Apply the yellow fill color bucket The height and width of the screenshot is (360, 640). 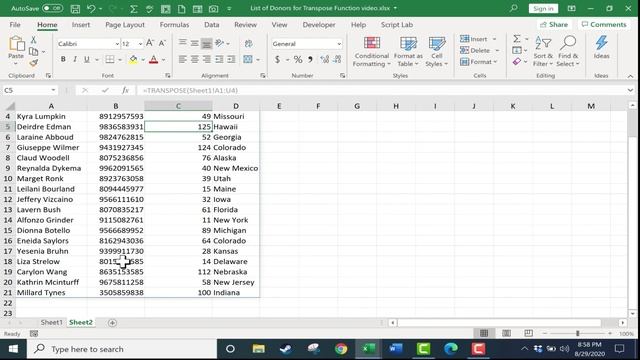click(x=133, y=60)
